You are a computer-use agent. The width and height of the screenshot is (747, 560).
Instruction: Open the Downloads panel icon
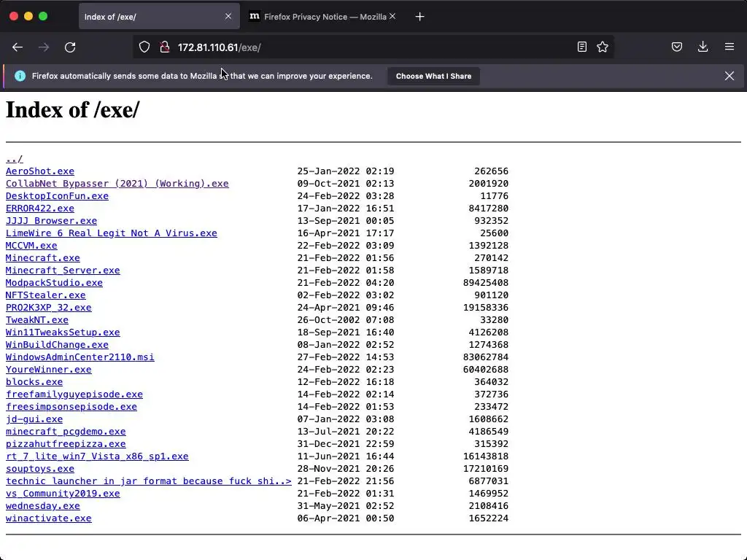click(703, 47)
